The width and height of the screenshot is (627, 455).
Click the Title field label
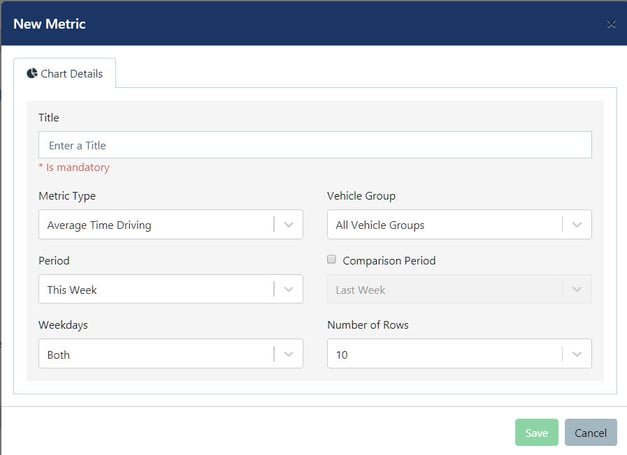49,118
